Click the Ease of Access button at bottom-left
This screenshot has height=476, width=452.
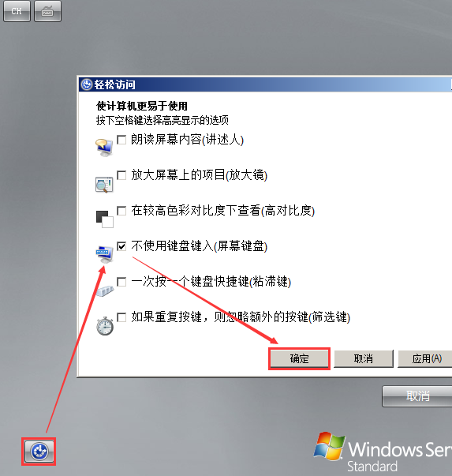click(x=39, y=452)
